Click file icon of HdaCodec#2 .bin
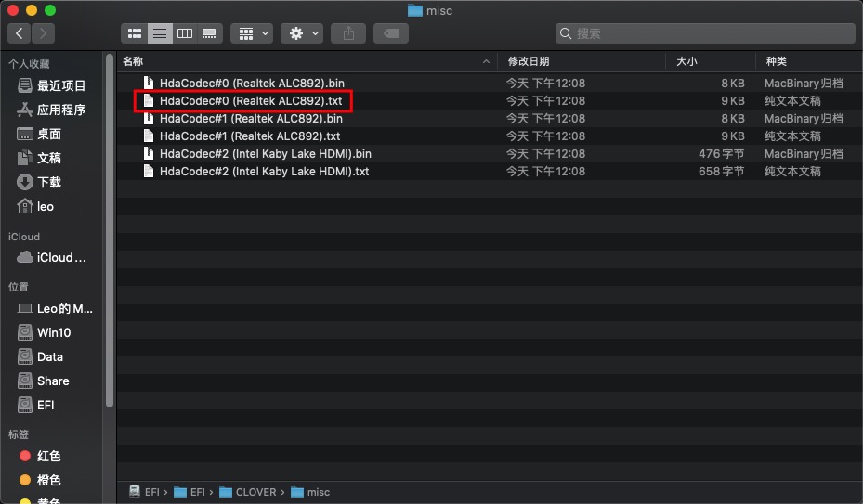This screenshot has width=863, height=504. click(x=148, y=153)
